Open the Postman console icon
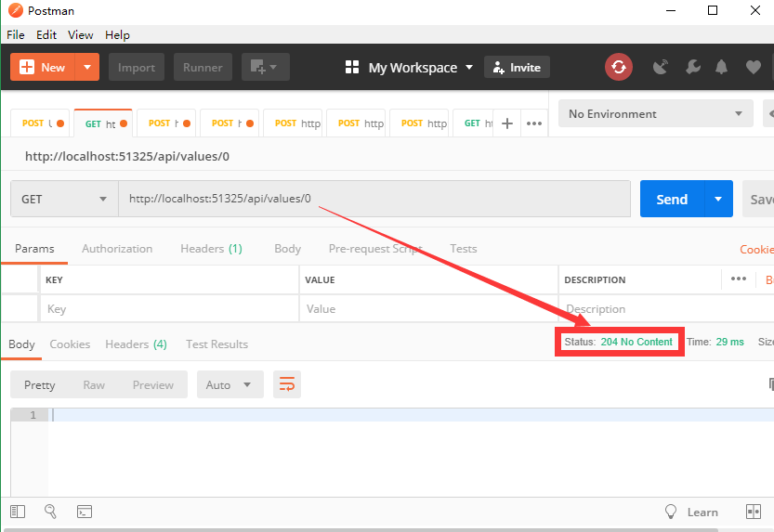This screenshot has width=774, height=532. click(x=85, y=512)
